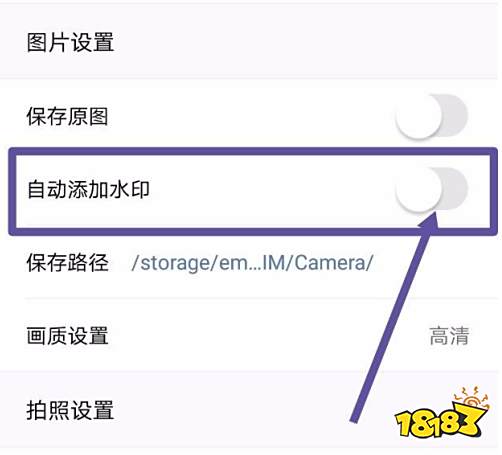Click the 18183 logo watermark
Image resolution: width=502 pixels, height=455 pixels.
(441, 413)
